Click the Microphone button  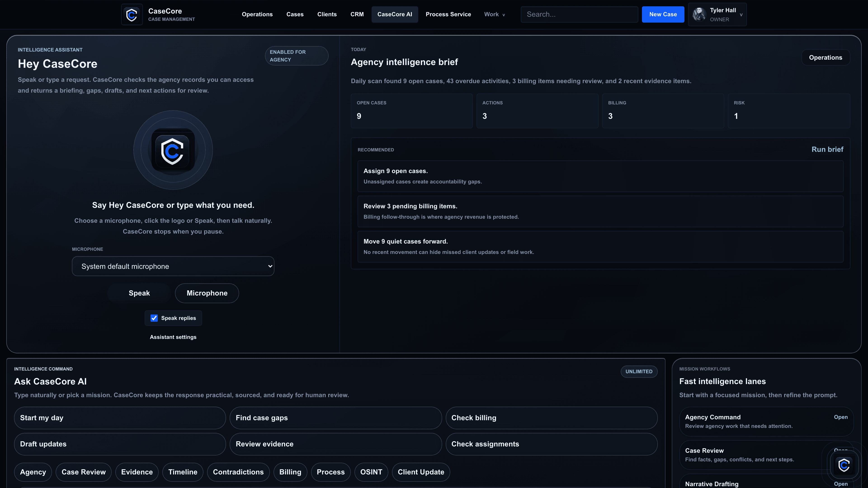207,293
